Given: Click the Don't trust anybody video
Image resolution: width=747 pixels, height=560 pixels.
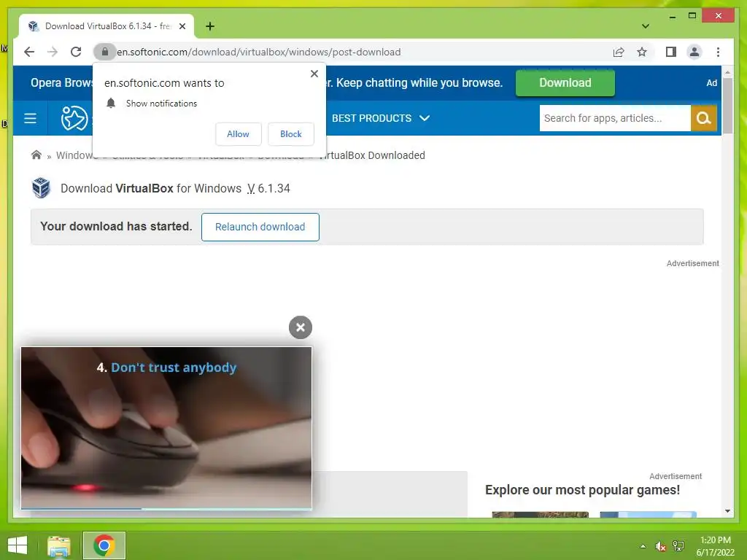Looking at the screenshot, I should click(x=166, y=427).
